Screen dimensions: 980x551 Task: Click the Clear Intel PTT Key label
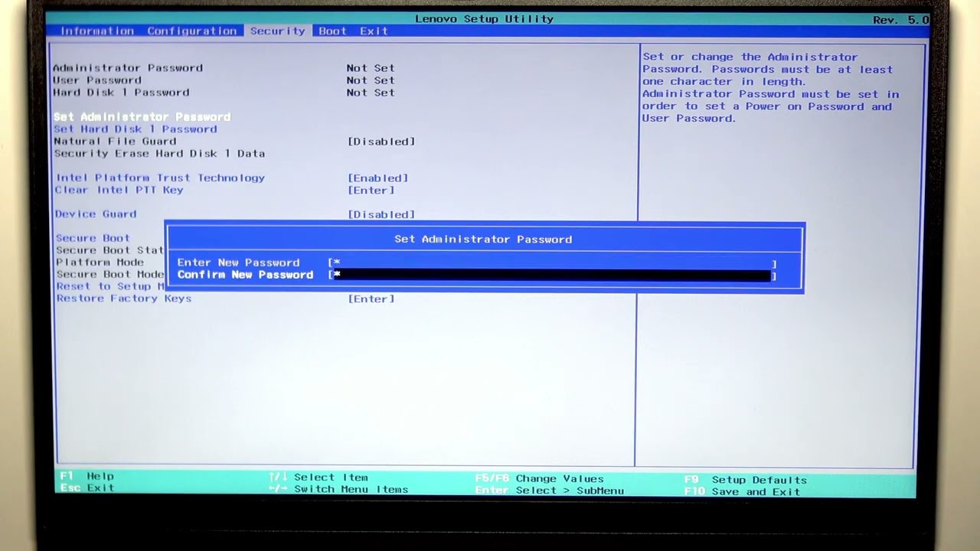[119, 190]
